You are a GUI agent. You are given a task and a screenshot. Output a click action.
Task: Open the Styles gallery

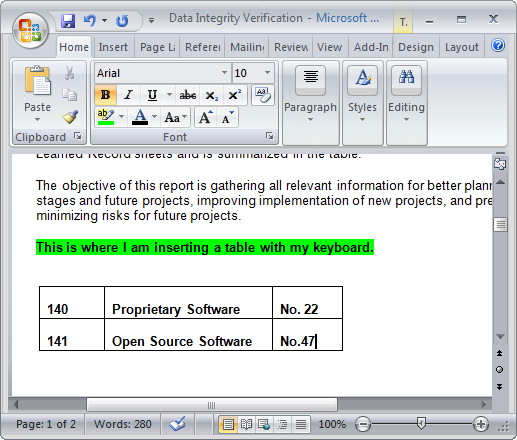[x=362, y=103]
